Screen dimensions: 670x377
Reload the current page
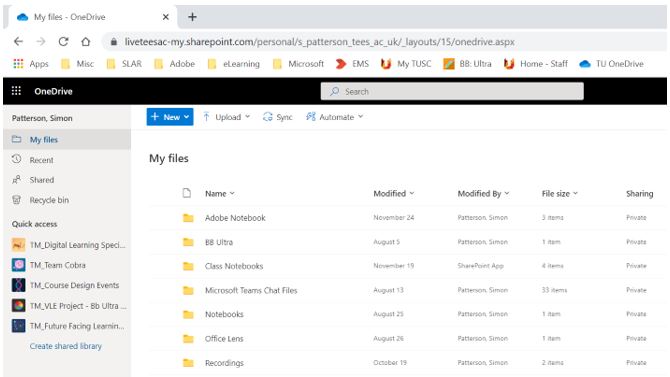pyautogui.click(x=64, y=41)
